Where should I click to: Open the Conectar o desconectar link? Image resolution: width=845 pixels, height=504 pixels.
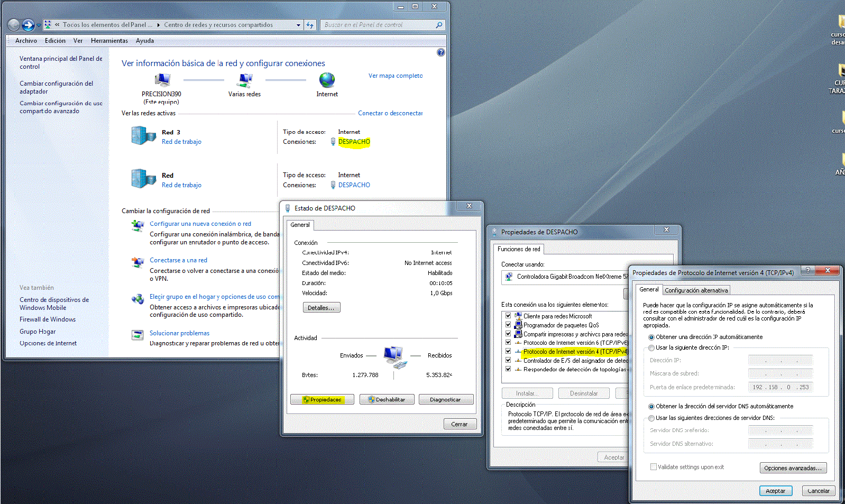[390, 113]
